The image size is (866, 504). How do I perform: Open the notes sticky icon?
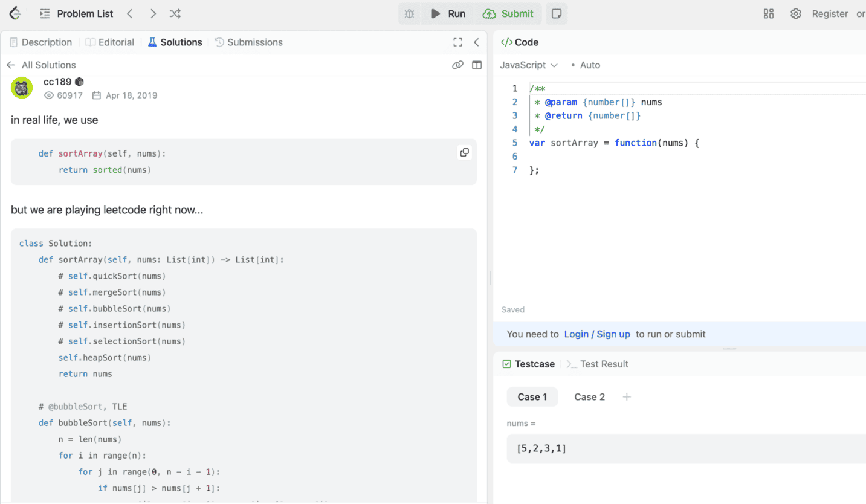point(557,13)
